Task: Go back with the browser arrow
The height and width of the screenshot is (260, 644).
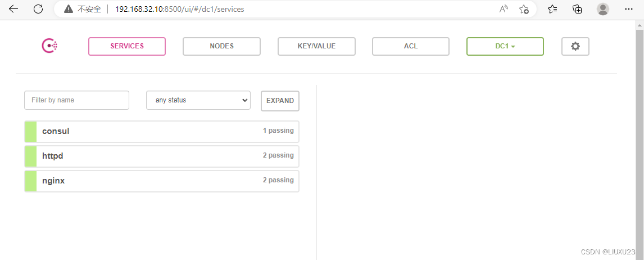Action: [x=13, y=9]
